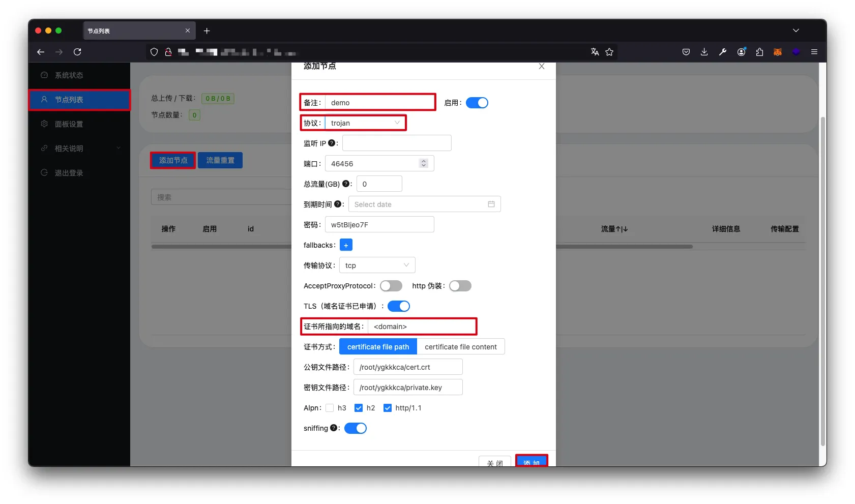
Task: Select the certificate file content tab
Action: pyautogui.click(x=460, y=347)
